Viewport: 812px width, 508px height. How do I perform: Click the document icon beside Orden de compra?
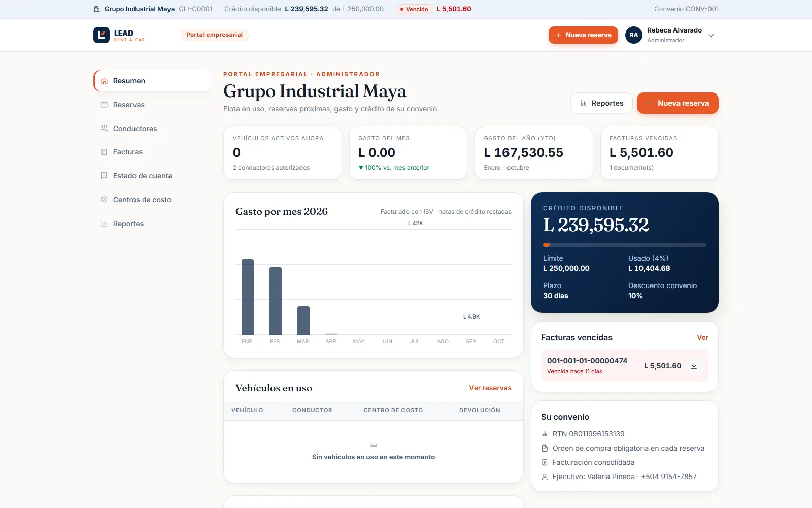pyautogui.click(x=545, y=449)
